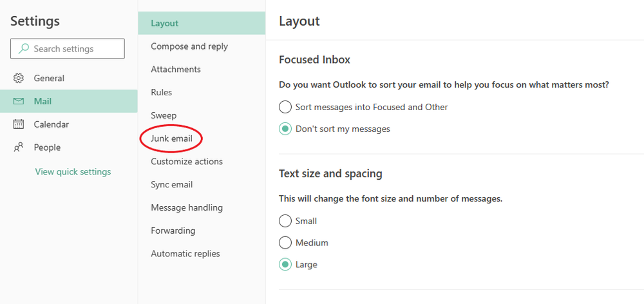
Task: Open Compose and reply settings
Action: [189, 46]
